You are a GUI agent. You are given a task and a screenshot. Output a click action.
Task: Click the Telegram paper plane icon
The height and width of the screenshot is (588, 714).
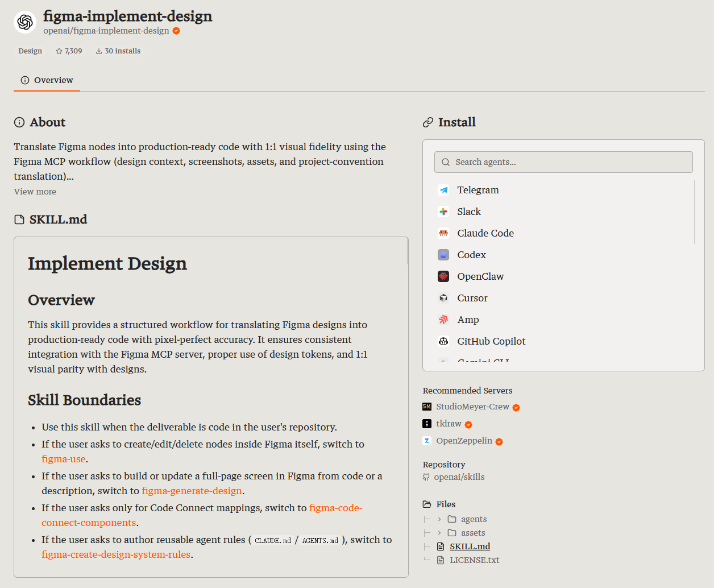(443, 190)
